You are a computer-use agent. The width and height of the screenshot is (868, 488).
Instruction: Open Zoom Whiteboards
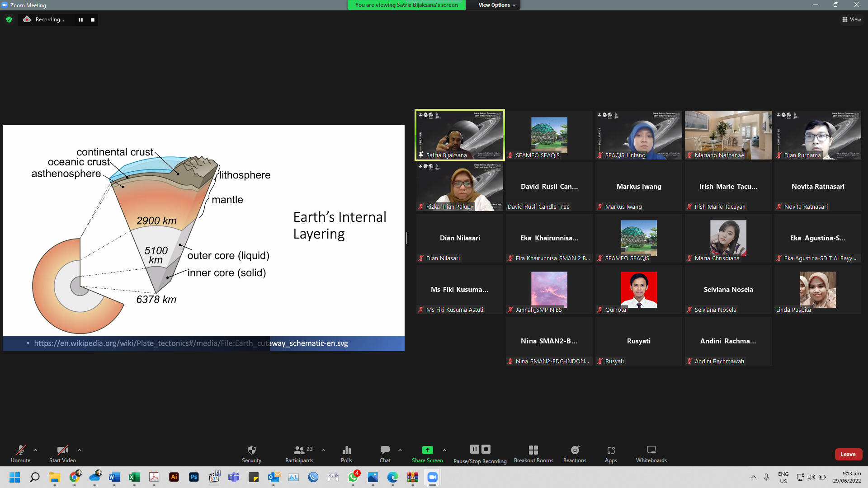pyautogui.click(x=651, y=453)
